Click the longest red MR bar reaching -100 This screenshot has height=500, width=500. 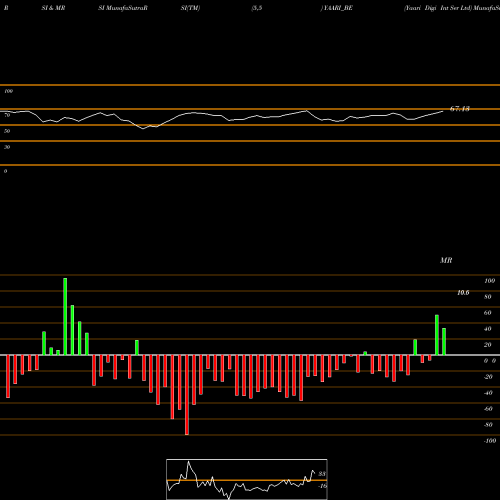187,395
